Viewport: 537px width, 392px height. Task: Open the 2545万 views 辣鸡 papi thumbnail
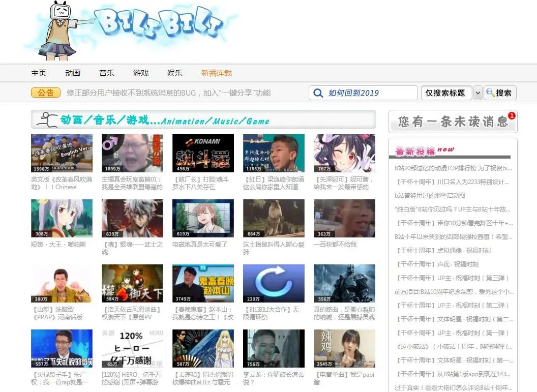[344, 348]
